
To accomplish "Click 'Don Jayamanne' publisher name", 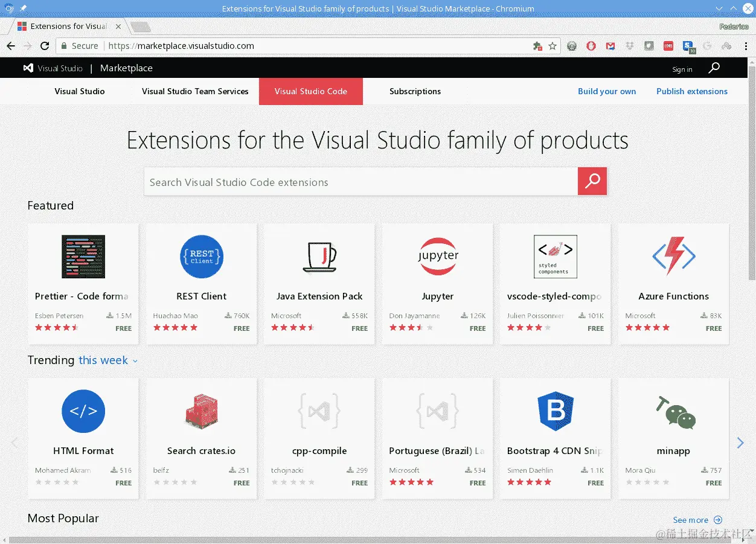I will click(x=415, y=316).
